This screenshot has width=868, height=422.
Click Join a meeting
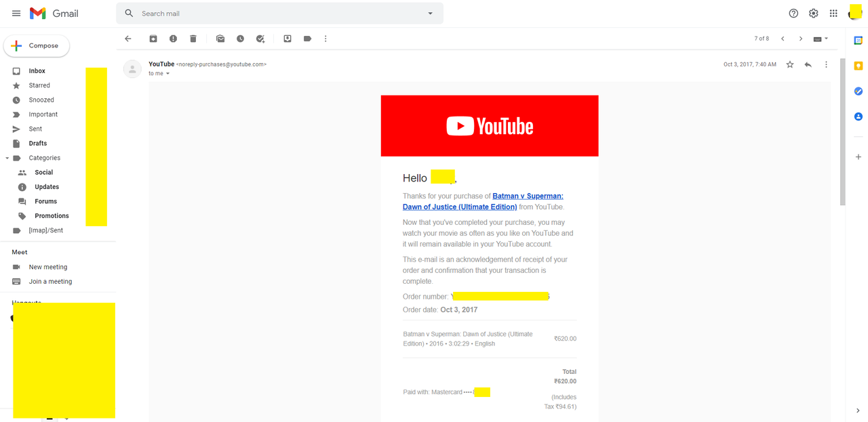tap(50, 281)
